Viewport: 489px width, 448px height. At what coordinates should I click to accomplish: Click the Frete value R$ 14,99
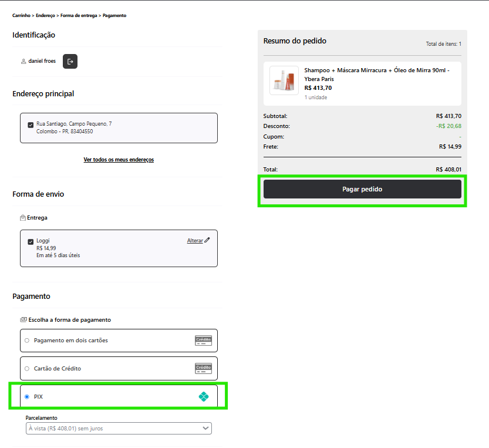450,147
